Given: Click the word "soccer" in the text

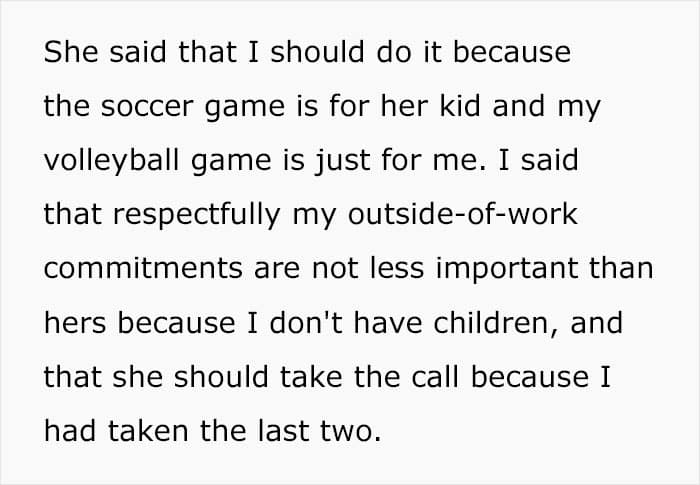Looking at the screenshot, I should pyautogui.click(x=147, y=107).
